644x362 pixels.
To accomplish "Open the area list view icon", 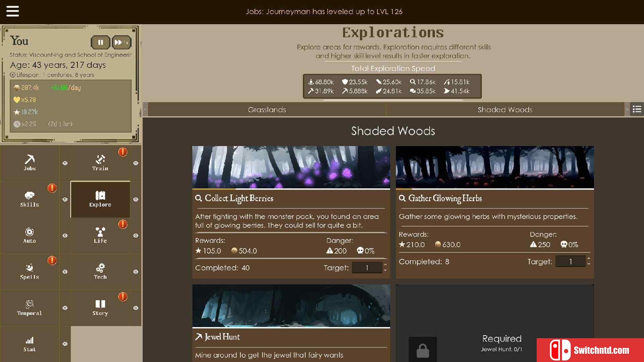I will [637, 109].
